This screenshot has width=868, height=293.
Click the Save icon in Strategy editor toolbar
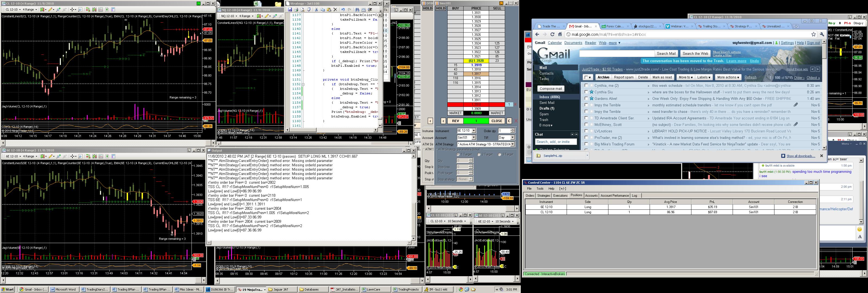coord(290,10)
